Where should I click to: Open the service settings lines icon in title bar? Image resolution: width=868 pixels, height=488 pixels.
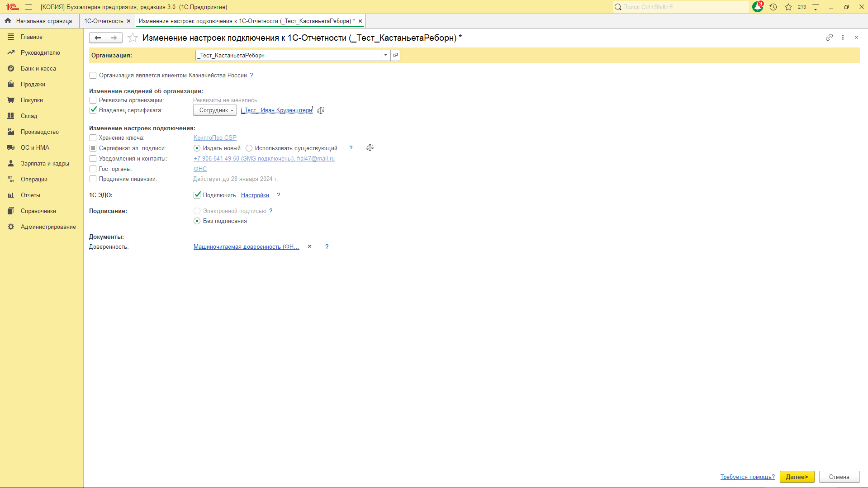coord(816,7)
